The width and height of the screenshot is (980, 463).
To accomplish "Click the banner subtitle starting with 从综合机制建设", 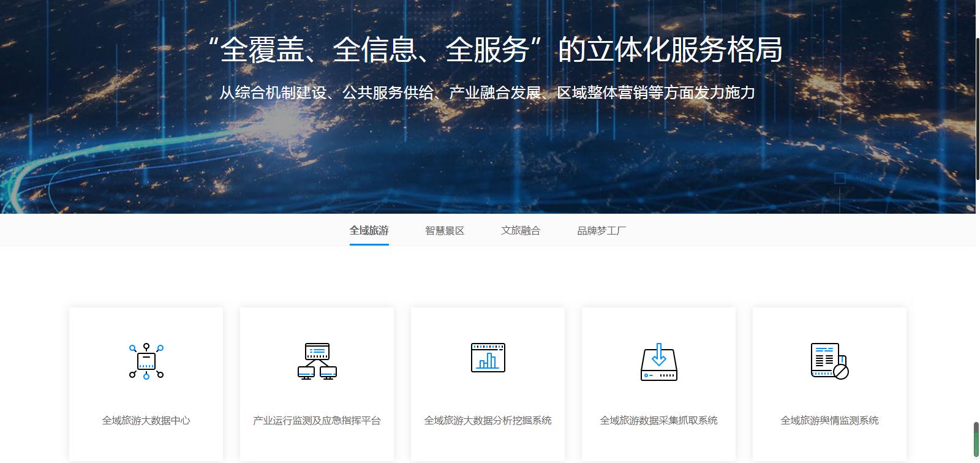I will click(x=487, y=93).
